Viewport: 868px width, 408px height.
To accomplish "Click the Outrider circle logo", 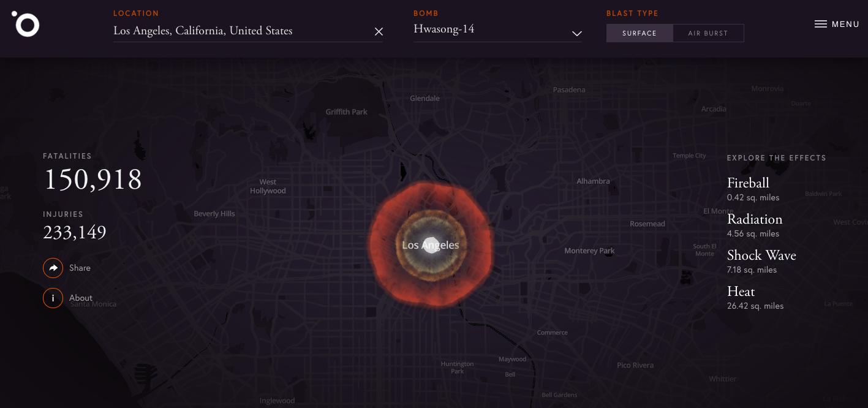I will (x=26, y=25).
